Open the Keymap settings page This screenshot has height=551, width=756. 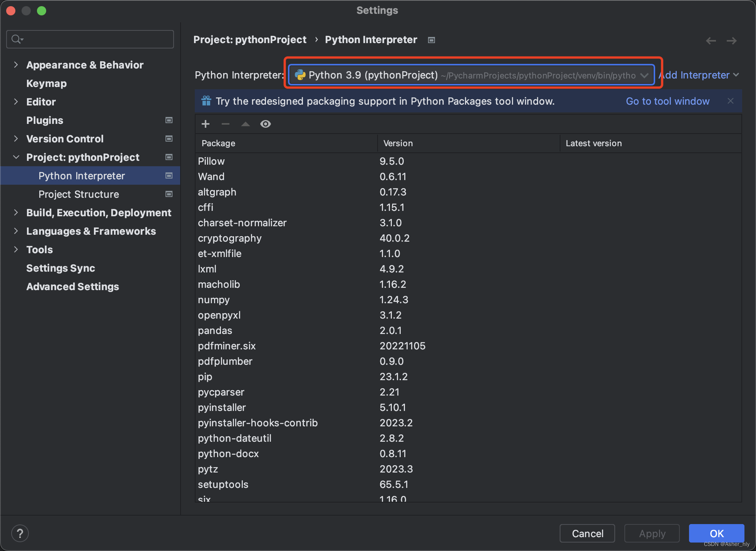coord(46,83)
